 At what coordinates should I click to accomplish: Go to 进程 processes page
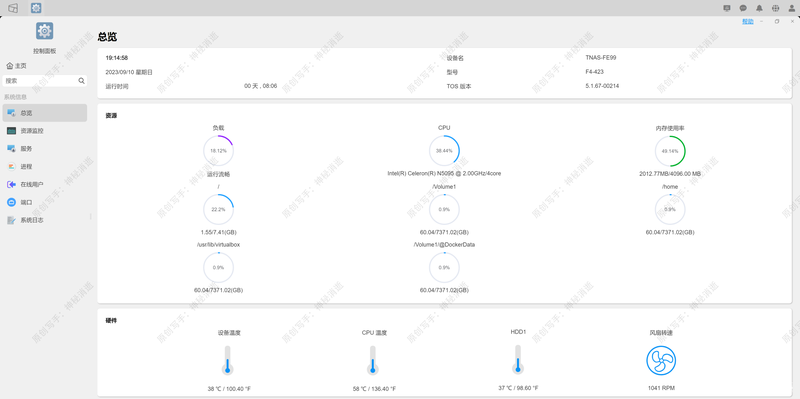(44, 166)
